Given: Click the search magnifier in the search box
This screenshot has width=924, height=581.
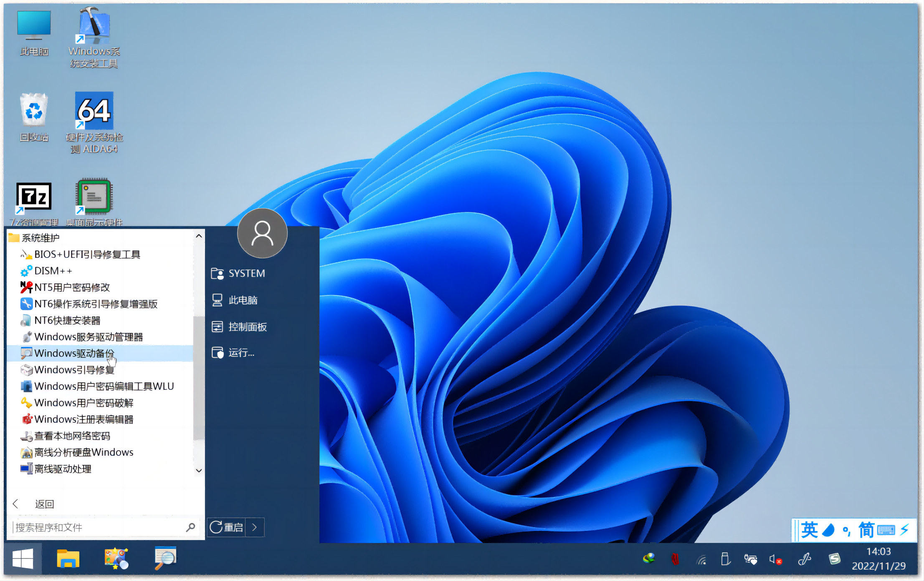Looking at the screenshot, I should pyautogui.click(x=190, y=527).
